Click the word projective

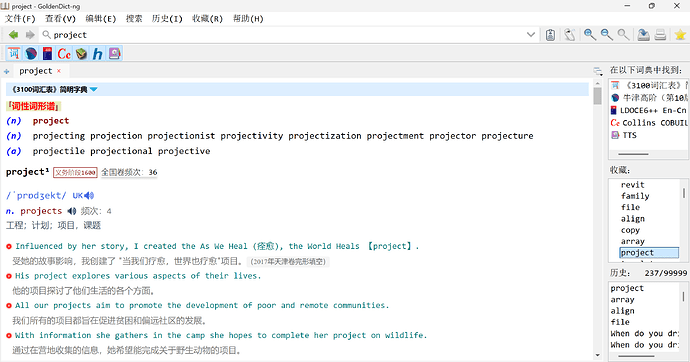(x=184, y=151)
